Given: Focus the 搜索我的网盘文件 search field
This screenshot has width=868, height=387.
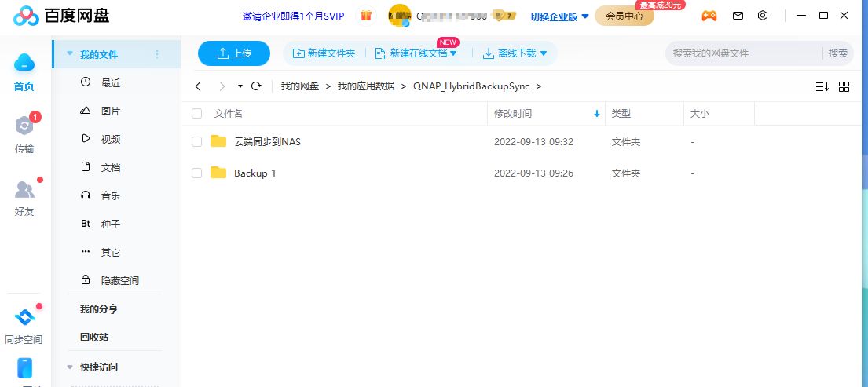Looking at the screenshot, I should coord(744,53).
